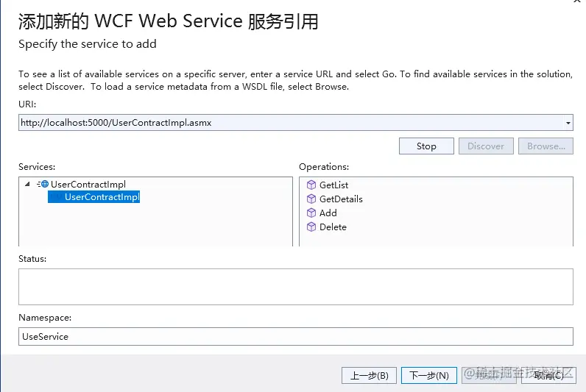Click the Discover button
Viewport: 586px width, 392px height.
pyautogui.click(x=486, y=146)
